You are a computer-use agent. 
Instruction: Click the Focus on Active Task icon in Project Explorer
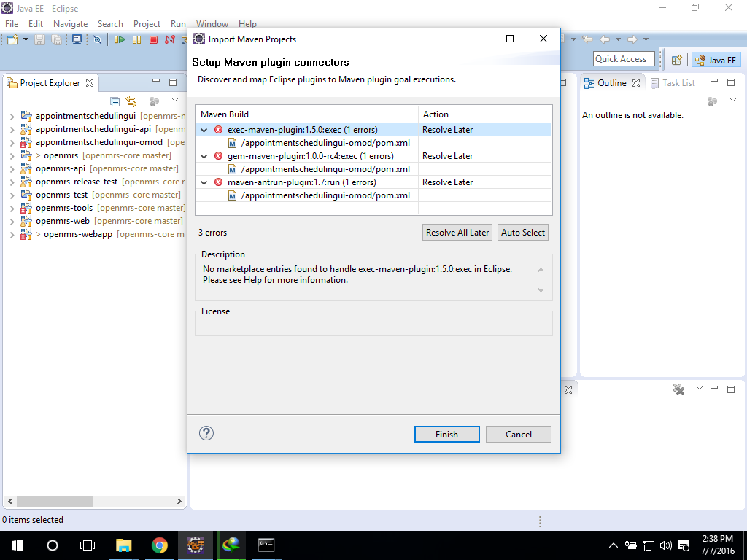coord(154,101)
